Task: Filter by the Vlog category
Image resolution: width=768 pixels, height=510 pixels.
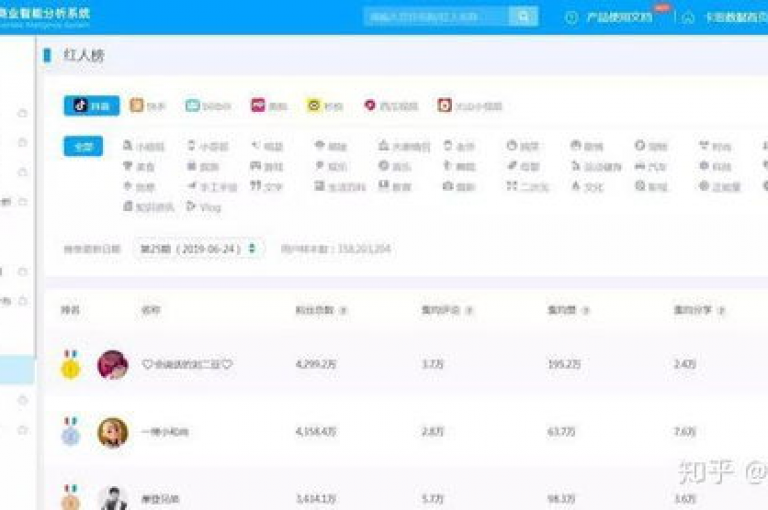Action: tap(204, 207)
